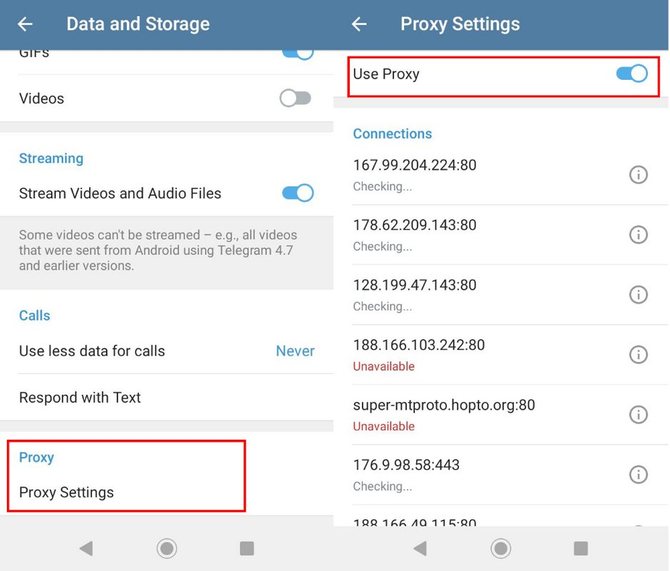Image resolution: width=670 pixels, height=571 pixels.
Task: Open the Never option for call data
Action: point(295,351)
